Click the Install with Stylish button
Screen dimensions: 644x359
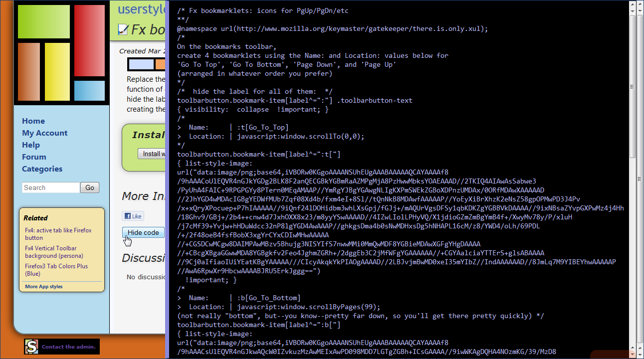pyautogui.click(x=152, y=154)
